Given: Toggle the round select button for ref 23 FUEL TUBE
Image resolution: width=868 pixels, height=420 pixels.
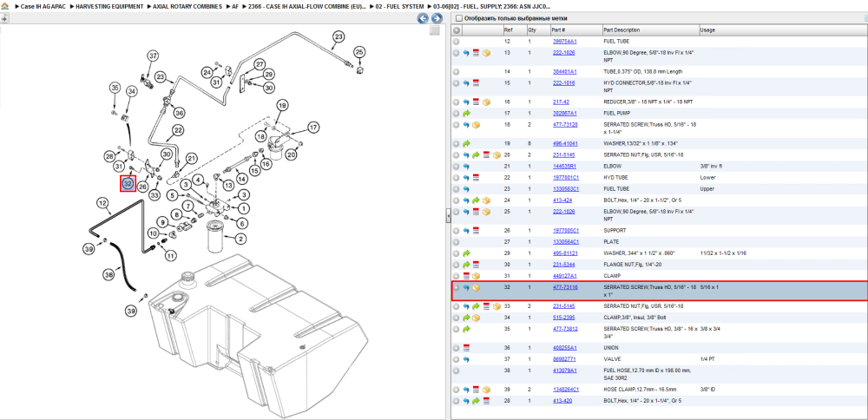Looking at the screenshot, I should (457, 189).
